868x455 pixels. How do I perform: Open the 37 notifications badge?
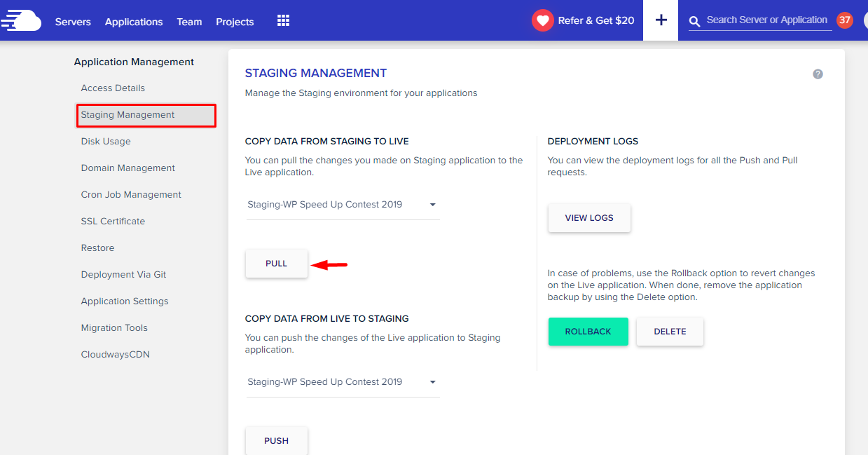pyautogui.click(x=845, y=20)
